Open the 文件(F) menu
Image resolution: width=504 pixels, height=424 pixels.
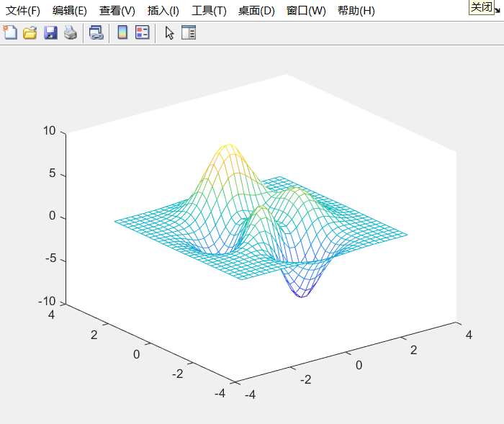[x=23, y=11]
